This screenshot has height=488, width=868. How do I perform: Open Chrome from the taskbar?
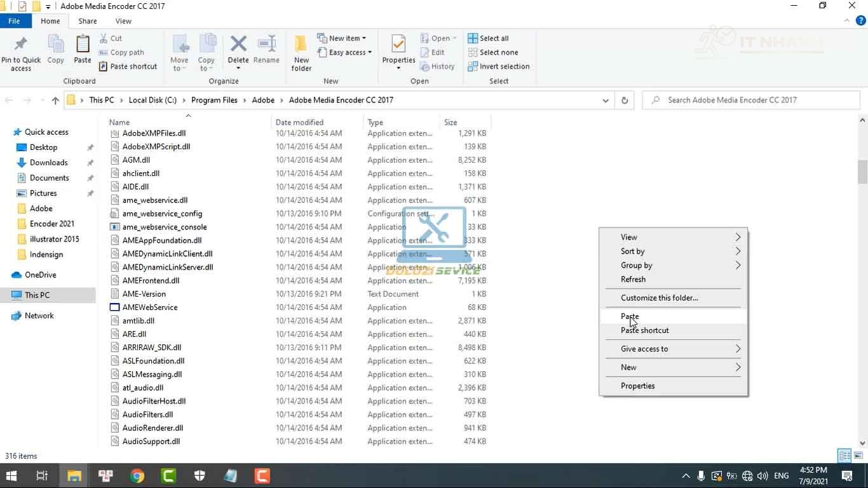coord(137,475)
